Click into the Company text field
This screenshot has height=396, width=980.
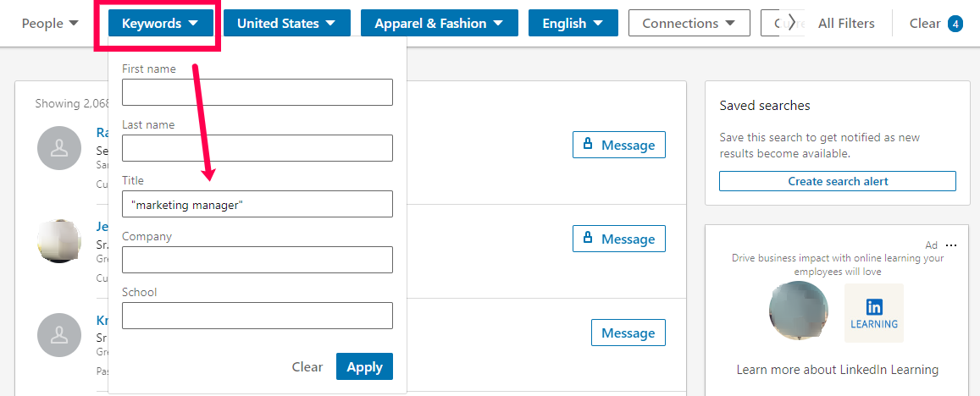coord(257,260)
